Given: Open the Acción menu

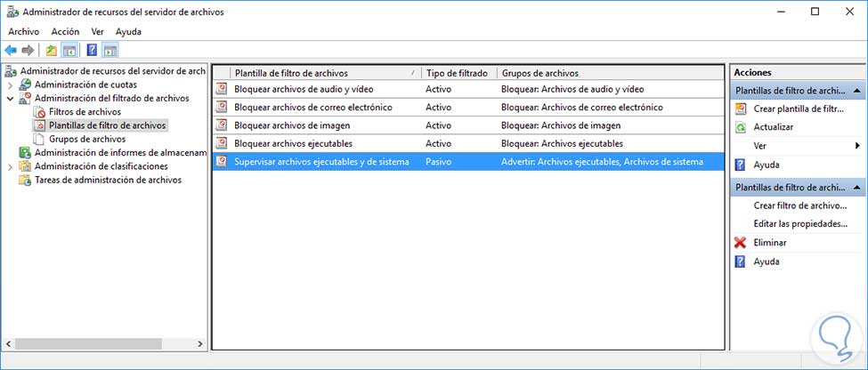Looking at the screenshot, I should point(65,31).
